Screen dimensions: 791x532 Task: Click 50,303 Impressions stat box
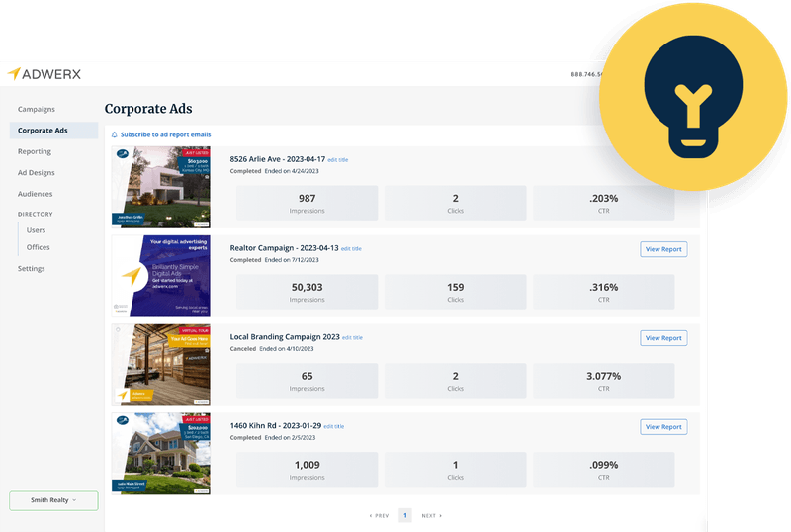[307, 292]
